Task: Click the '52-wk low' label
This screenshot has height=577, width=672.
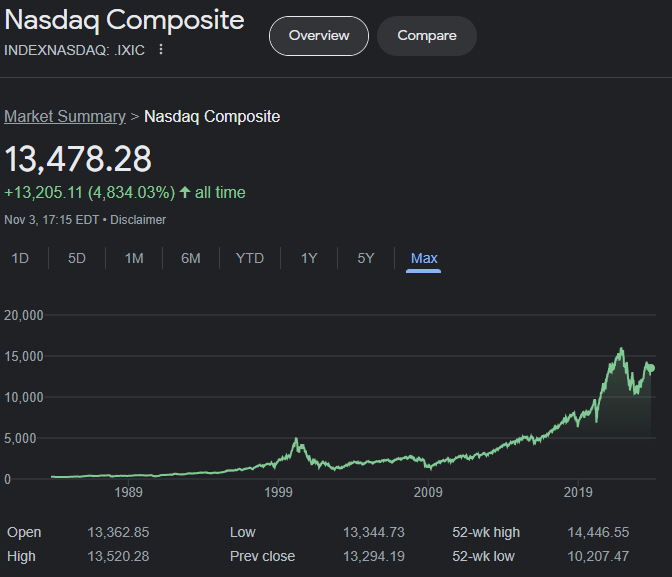Action: 483,556
